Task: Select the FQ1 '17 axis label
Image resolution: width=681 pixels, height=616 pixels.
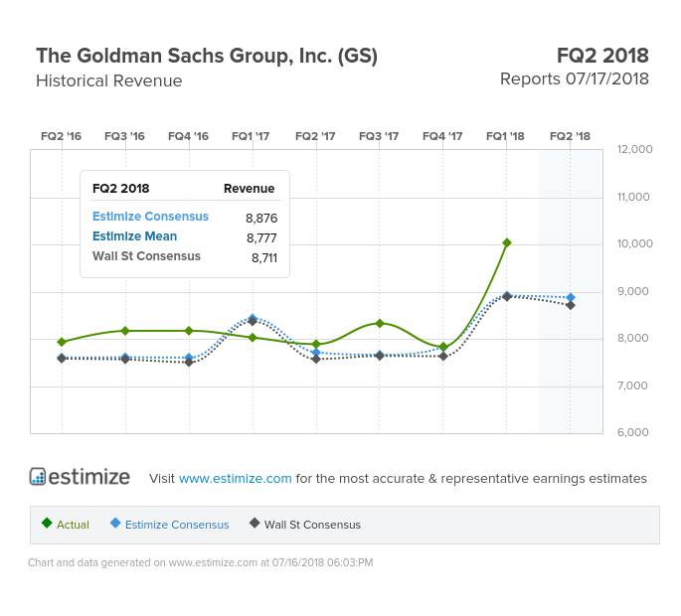Action: pos(251,136)
